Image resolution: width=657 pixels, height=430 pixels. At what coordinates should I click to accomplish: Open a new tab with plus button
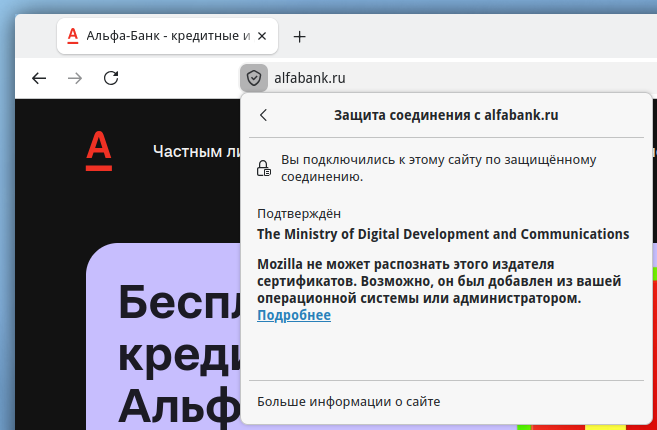click(x=300, y=37)
